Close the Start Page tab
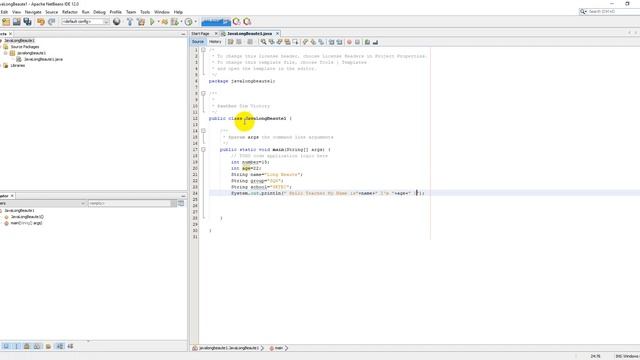Screen dimensions: 640x360 (x=216, y=33)
